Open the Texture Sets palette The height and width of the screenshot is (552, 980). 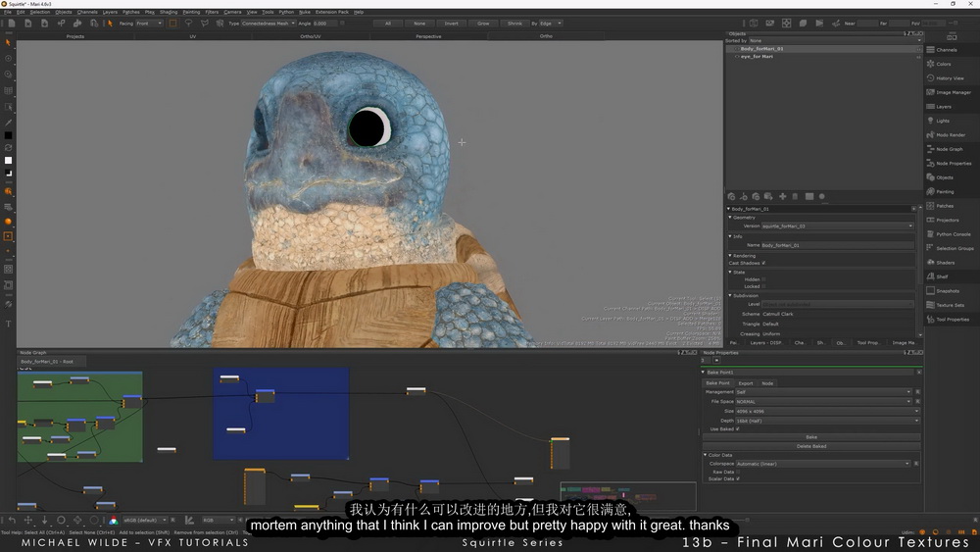click(950, 305)
